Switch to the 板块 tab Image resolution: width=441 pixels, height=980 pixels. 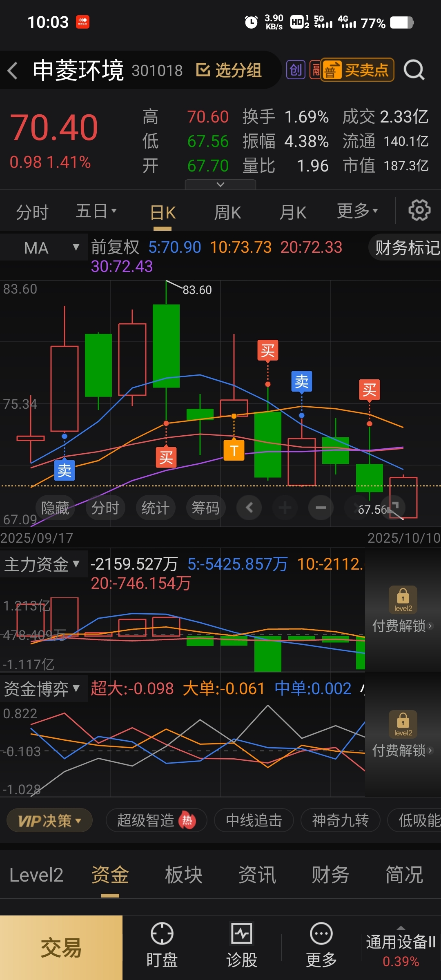(x=184, y=875)
